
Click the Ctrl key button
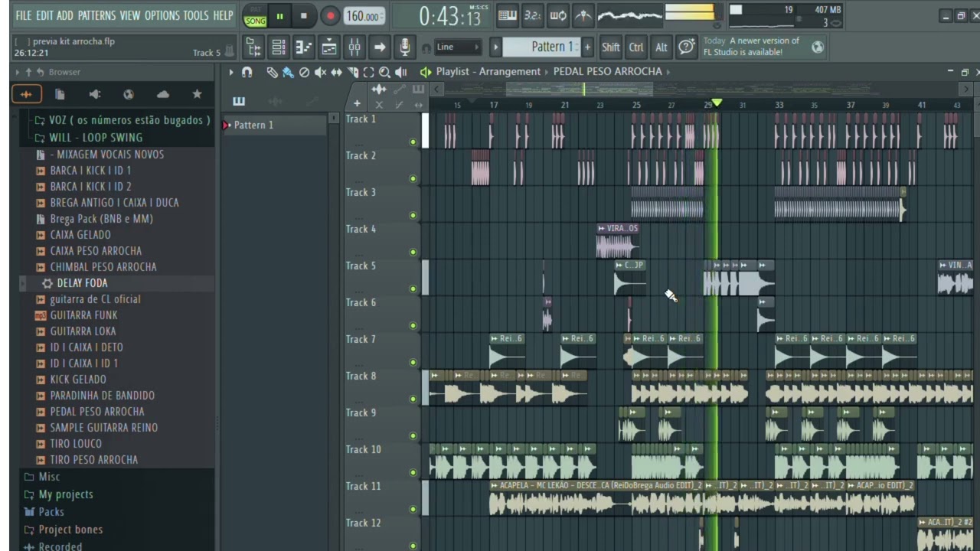pos(636,47)
